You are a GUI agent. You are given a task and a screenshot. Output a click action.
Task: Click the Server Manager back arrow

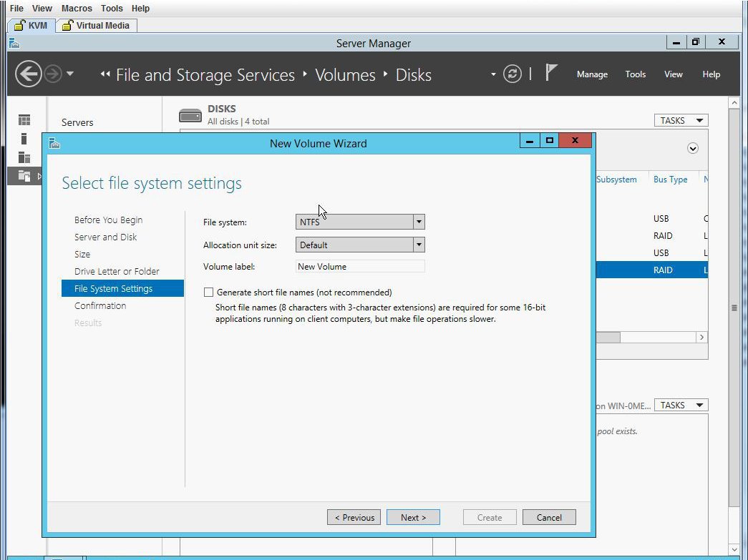point(28,74)
